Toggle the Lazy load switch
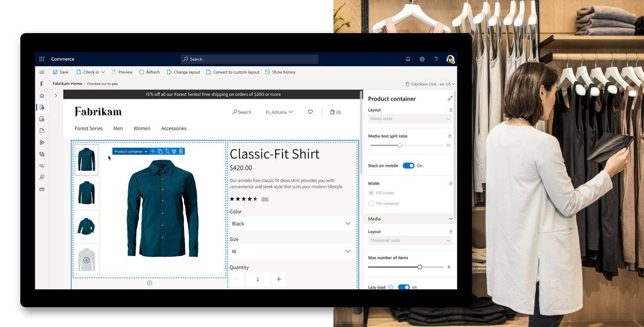 click(404, 287)
